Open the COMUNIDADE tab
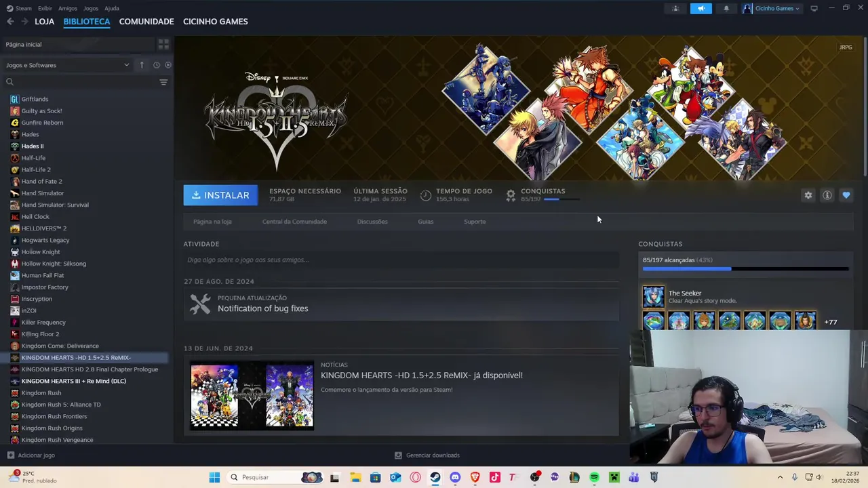 146,22
